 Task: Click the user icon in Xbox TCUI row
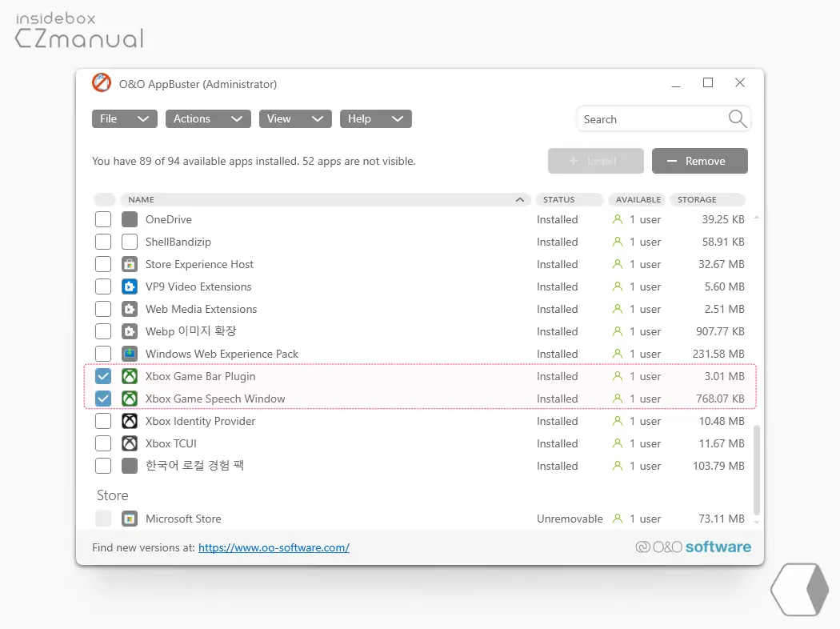pos(618,443)
